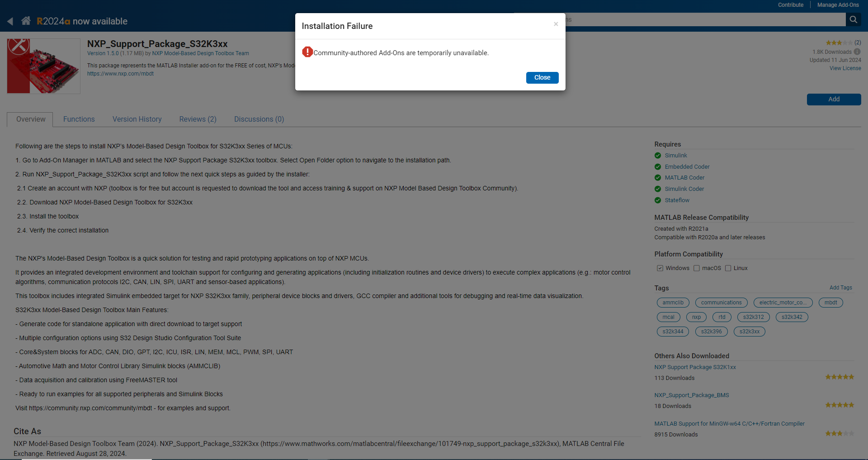Open the Reviews (2) tab
This screenshot has width=868, height=460.
[x=198, y=119]
